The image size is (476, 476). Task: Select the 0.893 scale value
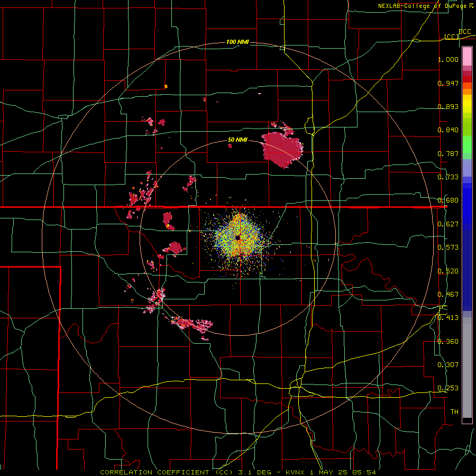[448, 106]
